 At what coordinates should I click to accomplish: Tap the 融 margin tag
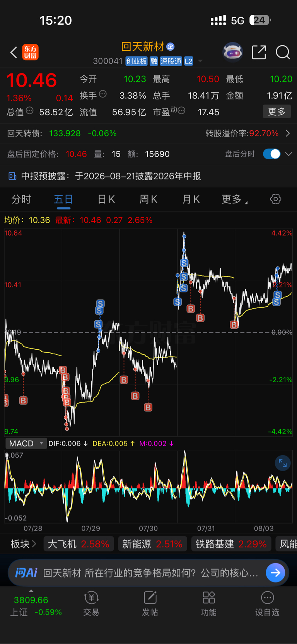click(x=154, y=61)
